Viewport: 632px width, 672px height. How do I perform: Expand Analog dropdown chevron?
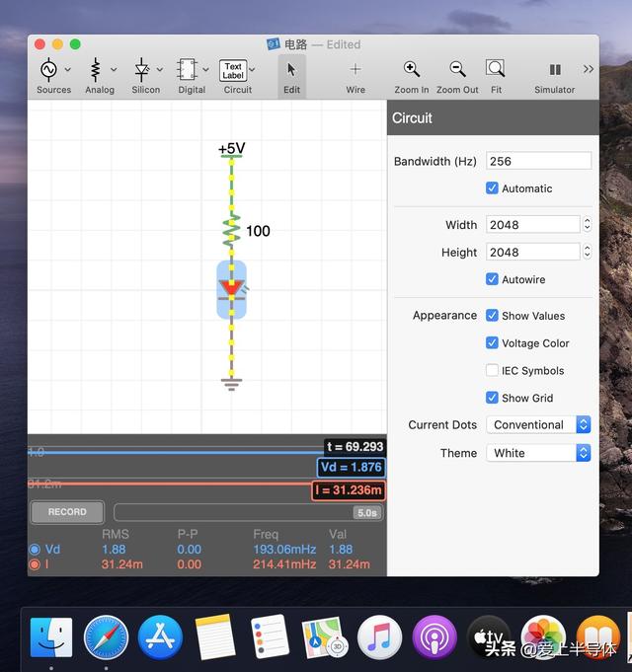(x=114, y=69)
